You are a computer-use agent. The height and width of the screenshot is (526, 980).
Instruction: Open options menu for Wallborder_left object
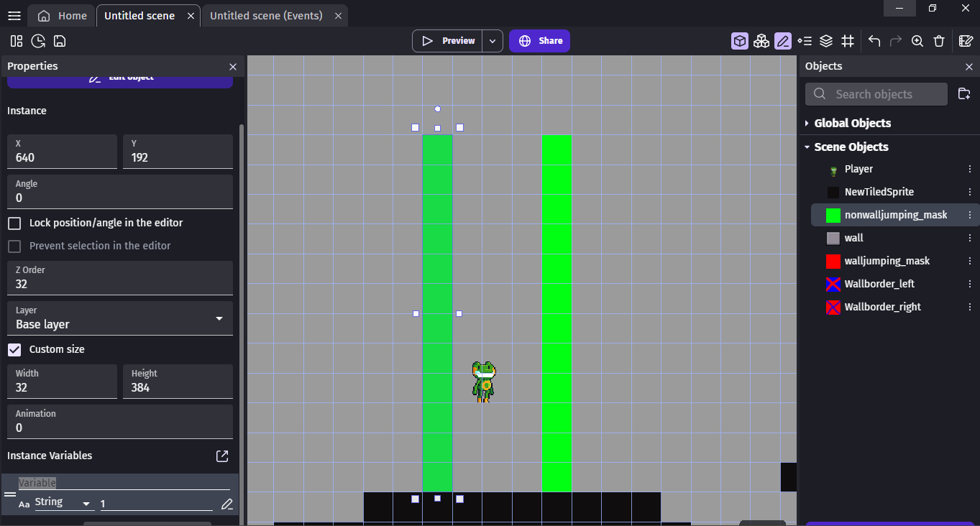[x=969, y=284]
